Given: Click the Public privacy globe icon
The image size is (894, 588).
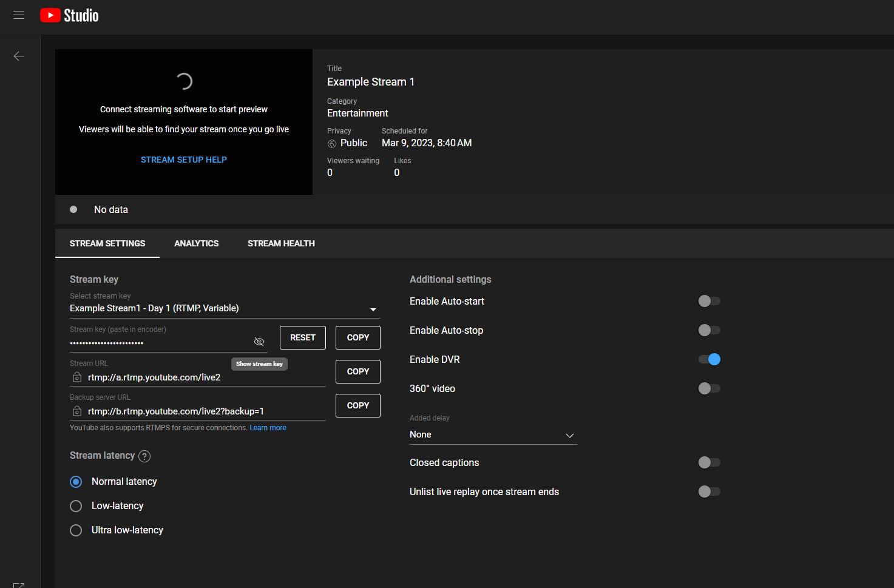Looking at the screenshot, I should click(x=332, y=144).
